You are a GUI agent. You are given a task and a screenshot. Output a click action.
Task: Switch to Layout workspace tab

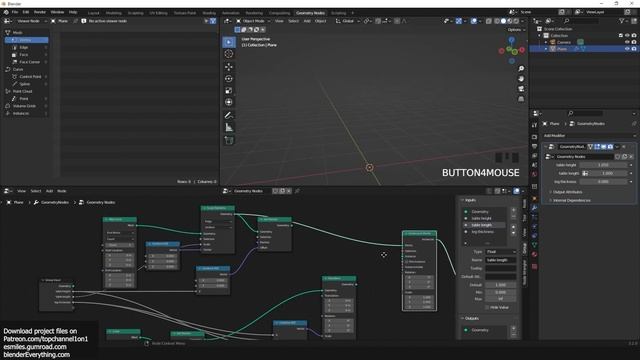[x=93, y=13]
